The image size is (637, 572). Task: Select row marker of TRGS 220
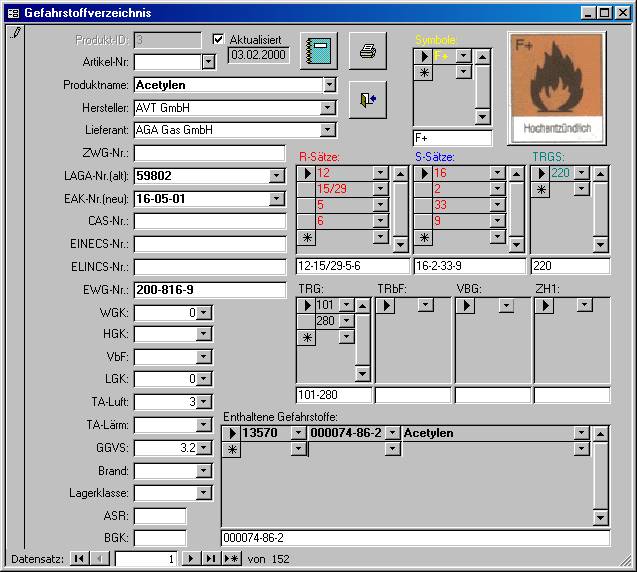click(541, 173)
